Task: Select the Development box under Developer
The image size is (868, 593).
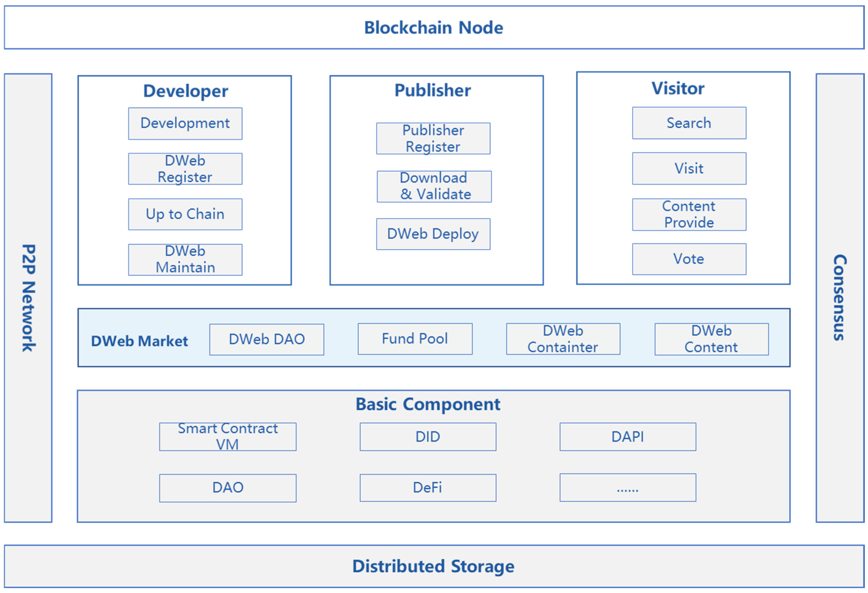Action: pos(185,124)
